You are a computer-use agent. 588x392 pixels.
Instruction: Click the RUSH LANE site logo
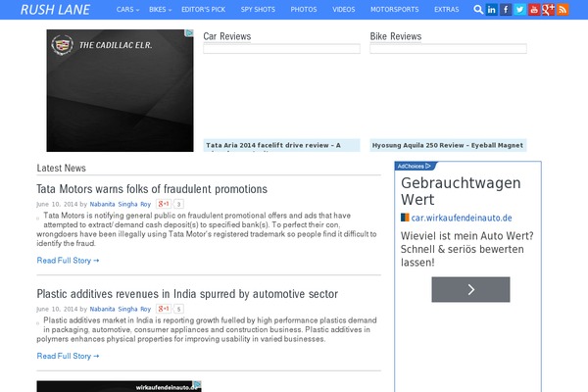(x=55, y=10)
